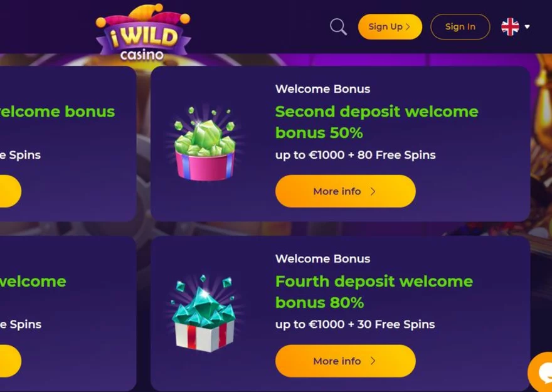Click the partially visible top-left yellow button
Viewport: 552px width, 392px height.
pos(11,191)
